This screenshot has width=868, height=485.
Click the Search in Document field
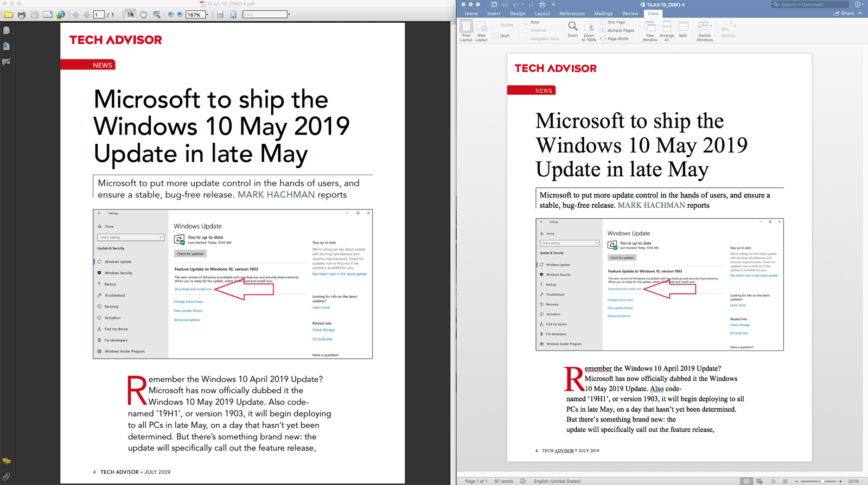(x=811, y=4)
